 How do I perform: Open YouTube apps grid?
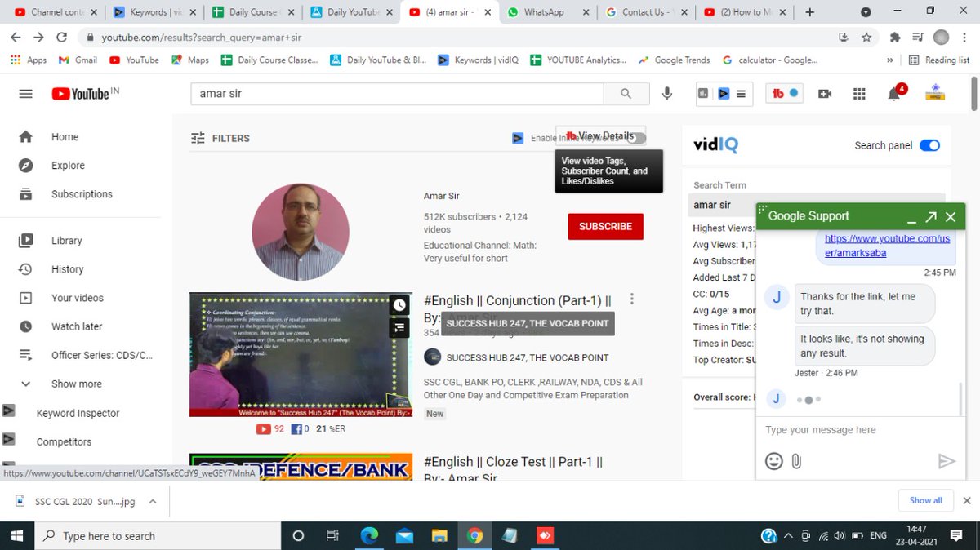click(859, 94)
